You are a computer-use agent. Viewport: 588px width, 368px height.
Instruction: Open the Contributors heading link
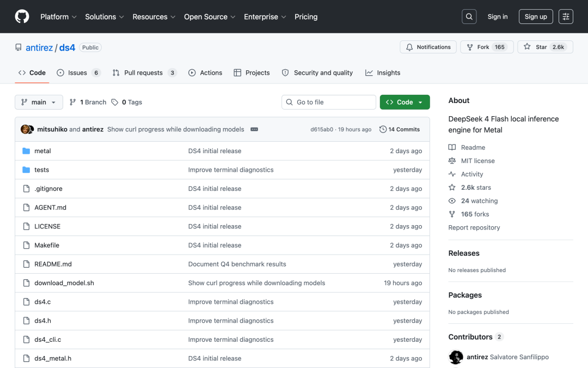tap(476, 337)
